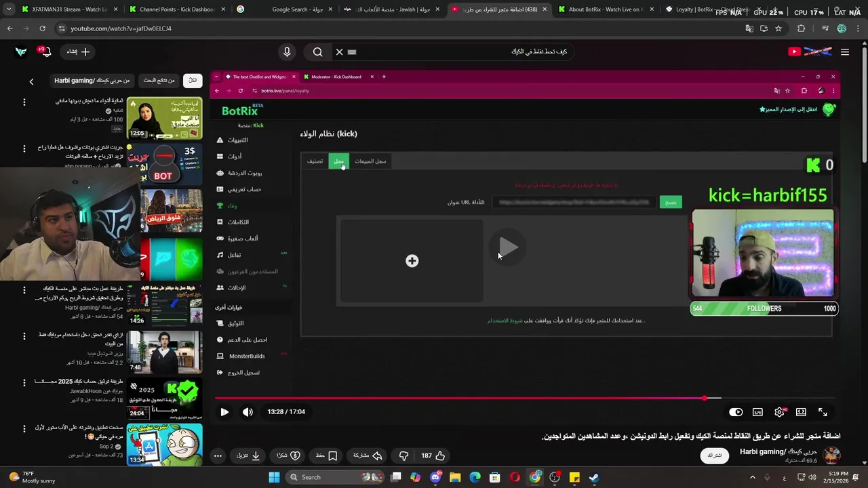The image size is (868, 488).
Task: Mute the video volume speaker icon
Action: point(248,411)
